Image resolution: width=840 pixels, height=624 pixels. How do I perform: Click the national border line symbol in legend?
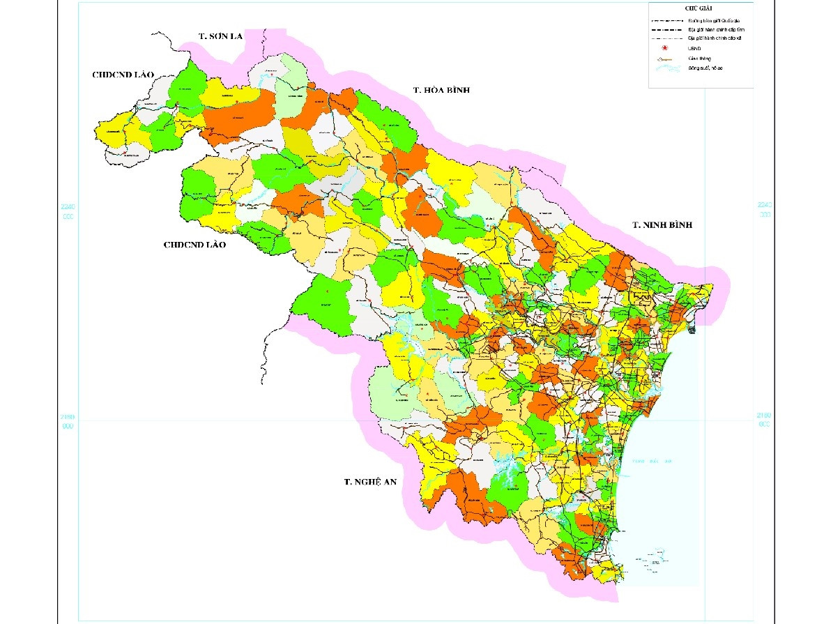[x=666, y=22]
